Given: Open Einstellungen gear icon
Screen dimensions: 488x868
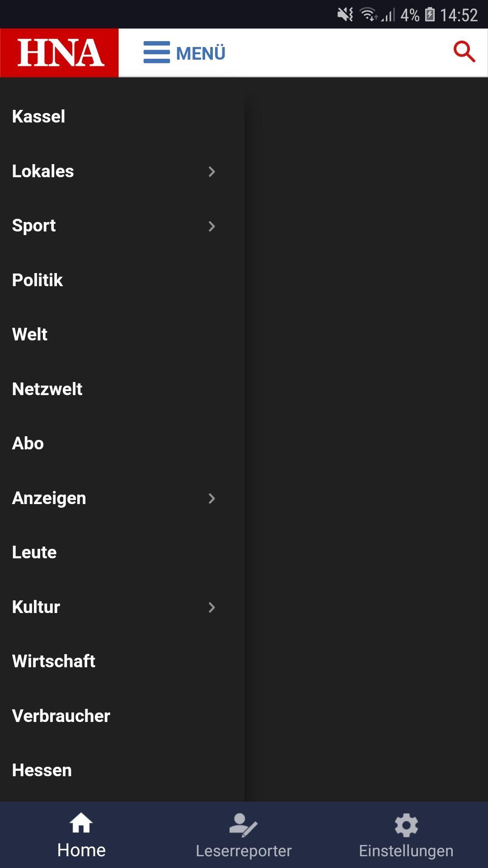Looking at the screenshot, I should pos(406,826).
